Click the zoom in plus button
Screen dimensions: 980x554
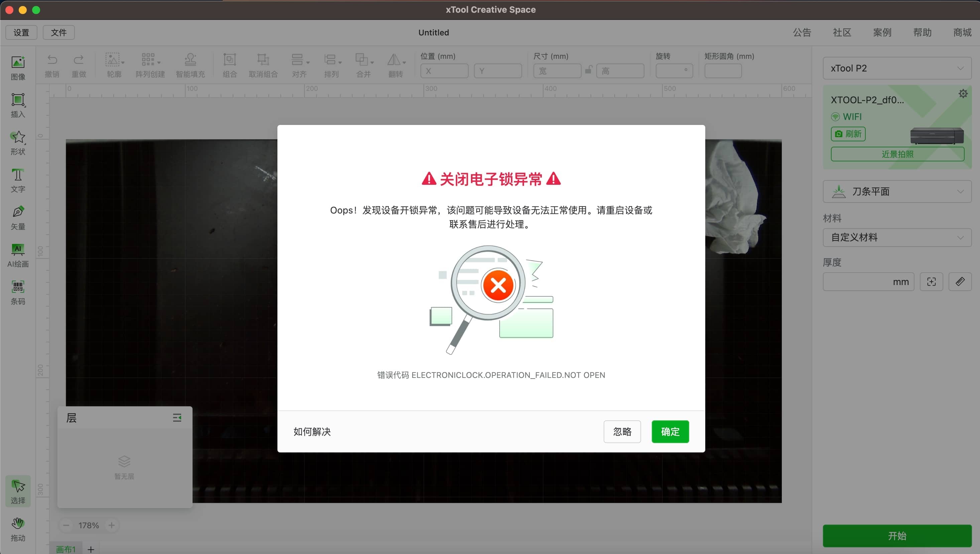112,525
